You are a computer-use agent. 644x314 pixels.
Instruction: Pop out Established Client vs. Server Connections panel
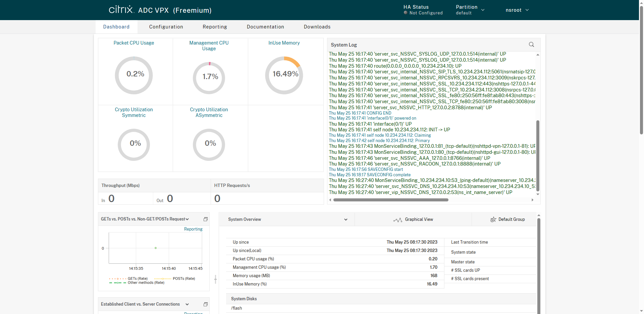(x=206, y=304)
